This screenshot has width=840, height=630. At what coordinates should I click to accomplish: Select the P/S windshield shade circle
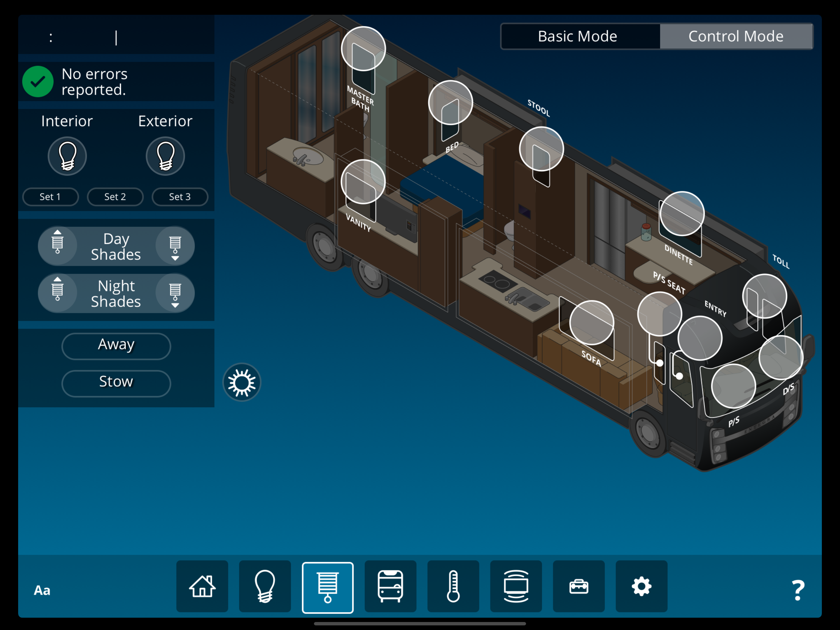733,386
